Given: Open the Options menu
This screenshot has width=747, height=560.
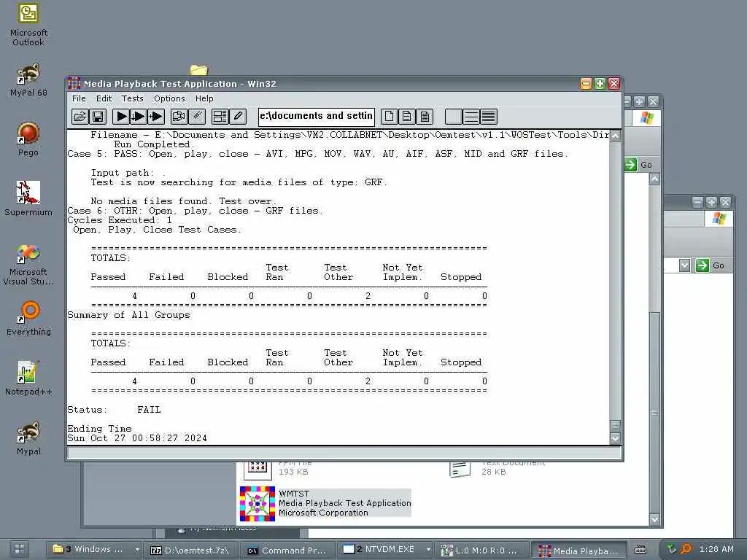Looking at the screenshot, I should 169,98.
